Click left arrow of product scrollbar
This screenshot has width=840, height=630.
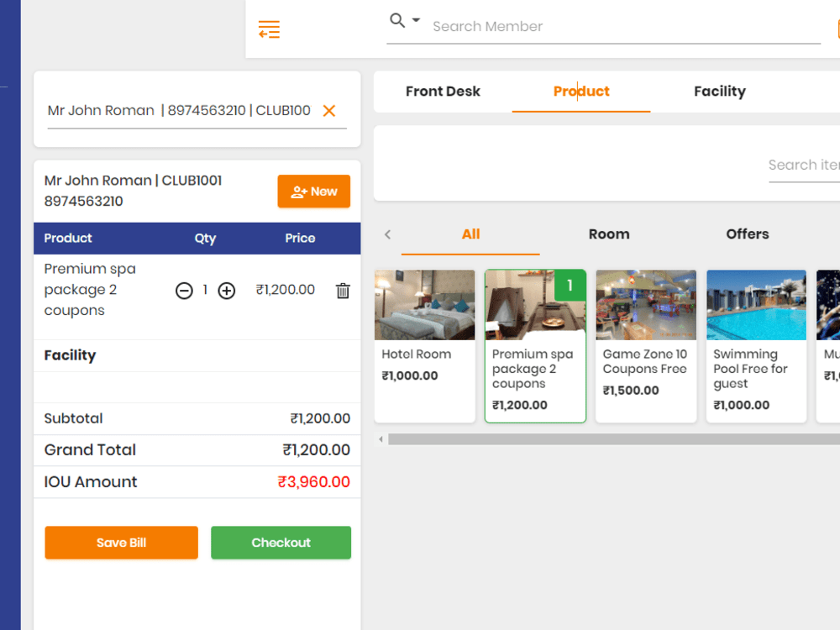click(x=380, y=438)
